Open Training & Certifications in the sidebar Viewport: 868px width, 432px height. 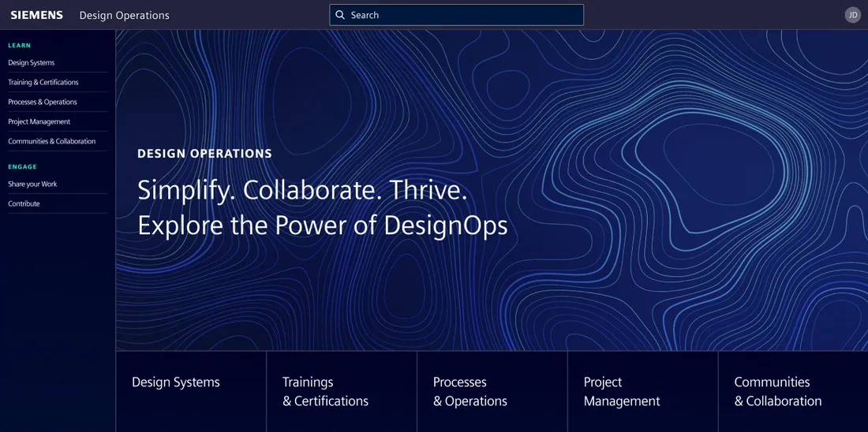pyautogui.click(x=58, y=83)
